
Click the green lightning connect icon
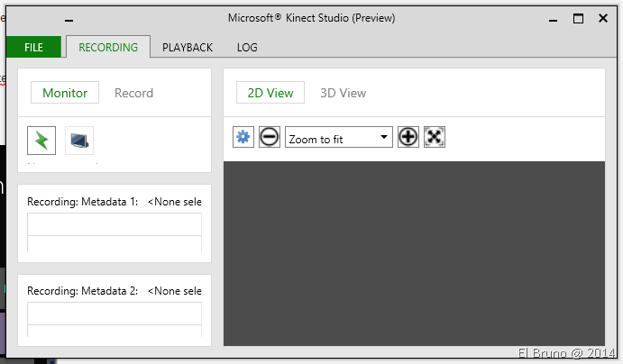point(41,141)
